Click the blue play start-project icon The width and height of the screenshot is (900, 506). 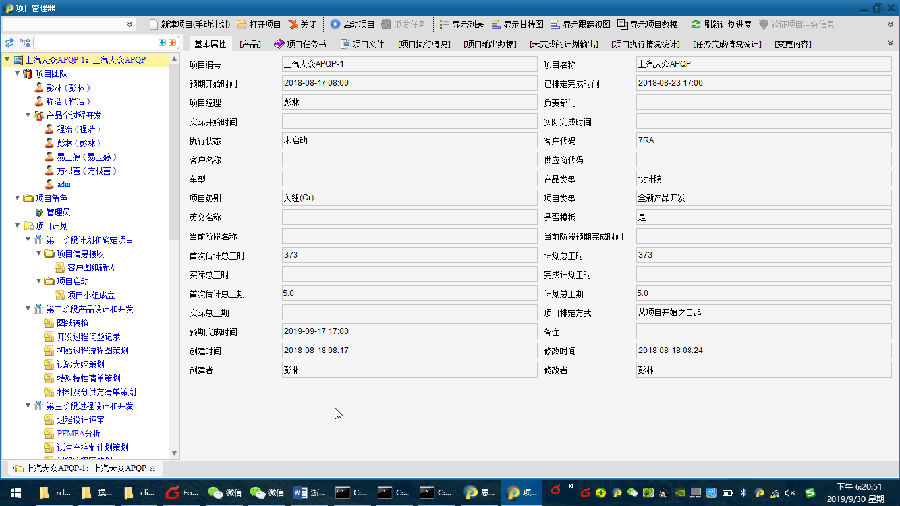[335, 23]
